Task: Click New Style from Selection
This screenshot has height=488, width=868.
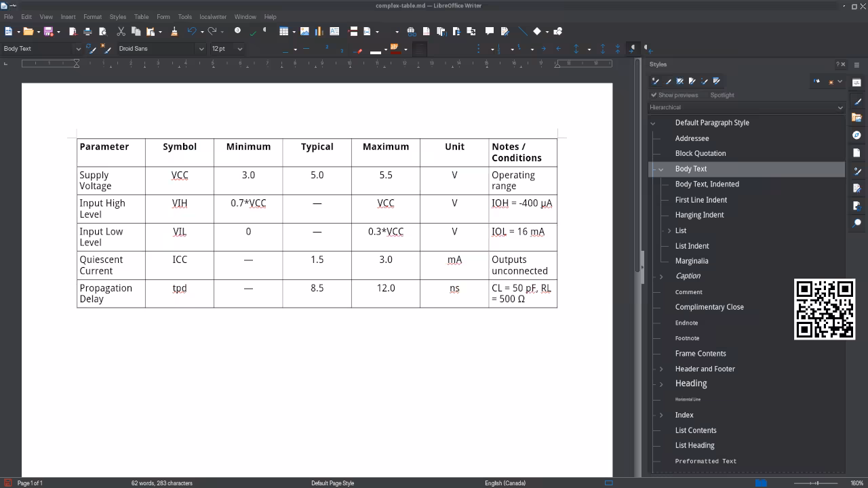Action: coord(105,49)
